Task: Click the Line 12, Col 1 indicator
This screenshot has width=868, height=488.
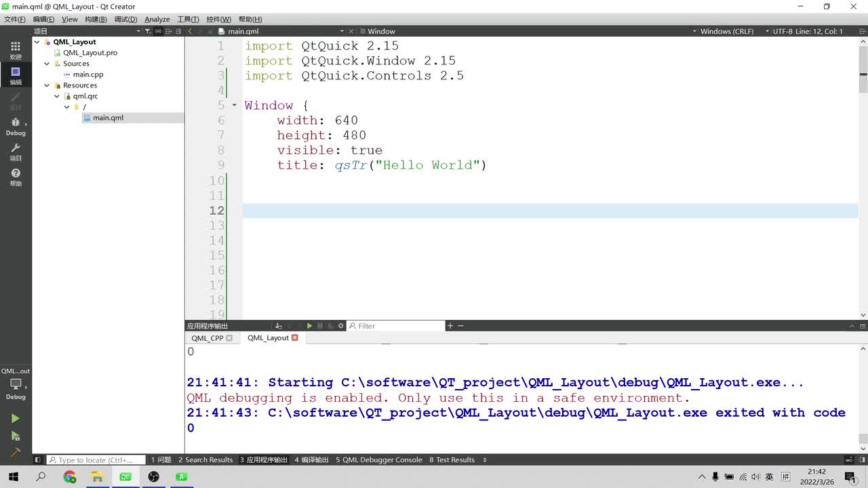Action: pos(819,31)
